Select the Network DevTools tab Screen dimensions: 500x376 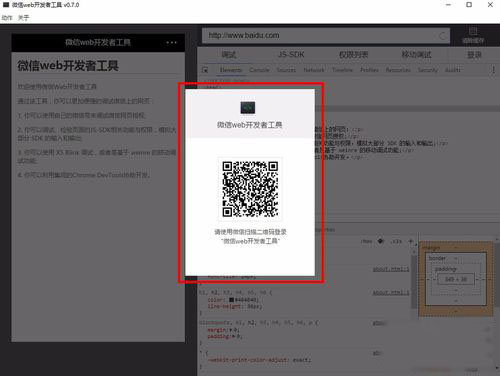click(x=314, y=70)
